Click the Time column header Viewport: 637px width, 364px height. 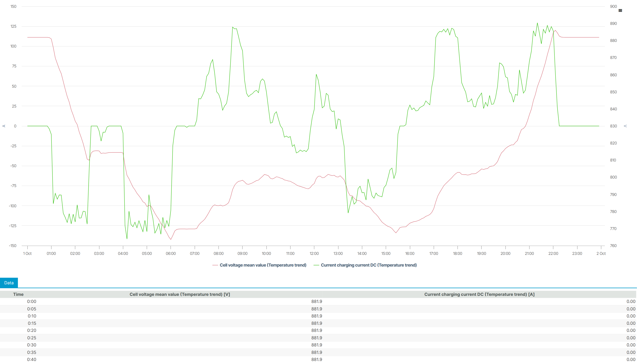18,294
